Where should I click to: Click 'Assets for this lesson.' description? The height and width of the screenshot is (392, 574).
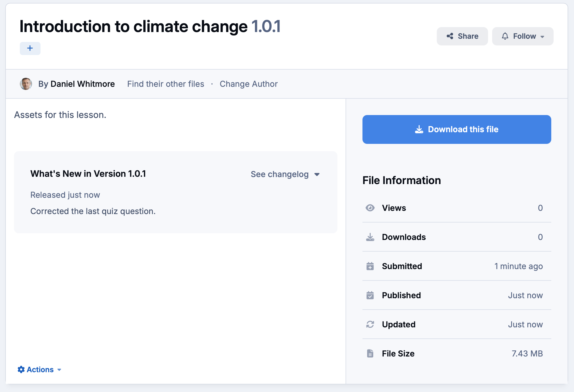[x=60, y=115]
